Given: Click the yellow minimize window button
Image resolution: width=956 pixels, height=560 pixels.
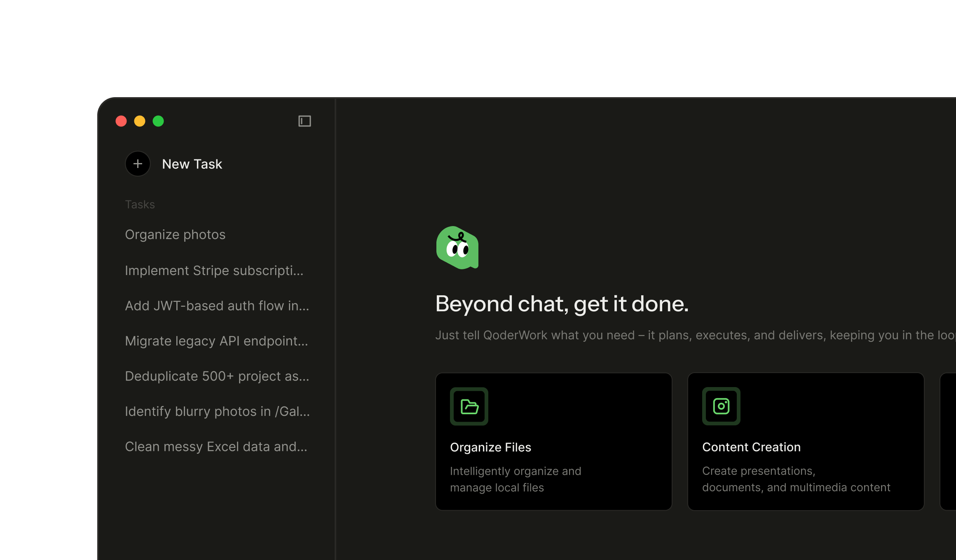Looking at the screenshot, I should pyautogui.click(x=140, y=121).
